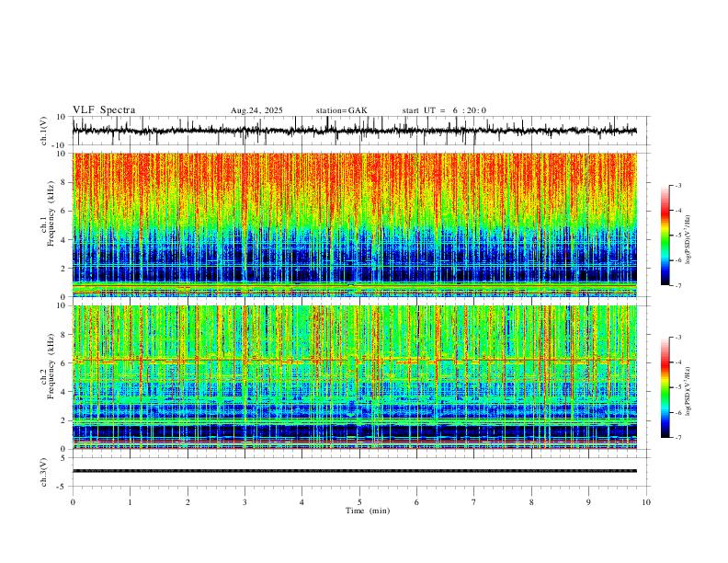Click time-axis tick label "9"
The width and height of the screenshot is (728, 563).
pos(588,502)
